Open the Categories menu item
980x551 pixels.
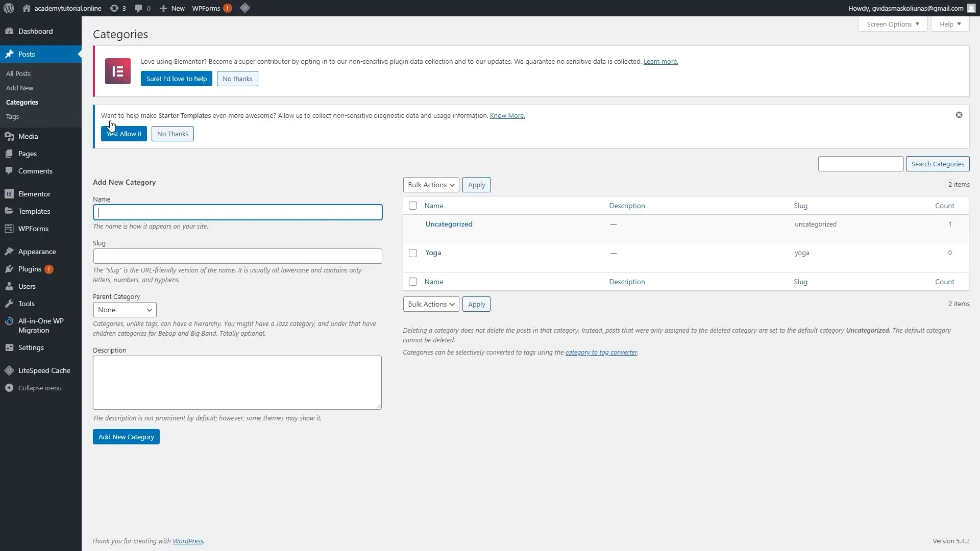coord(21,102)
